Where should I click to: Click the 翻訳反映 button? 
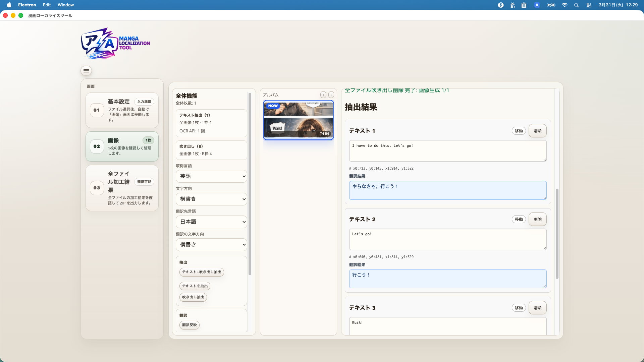189,325
